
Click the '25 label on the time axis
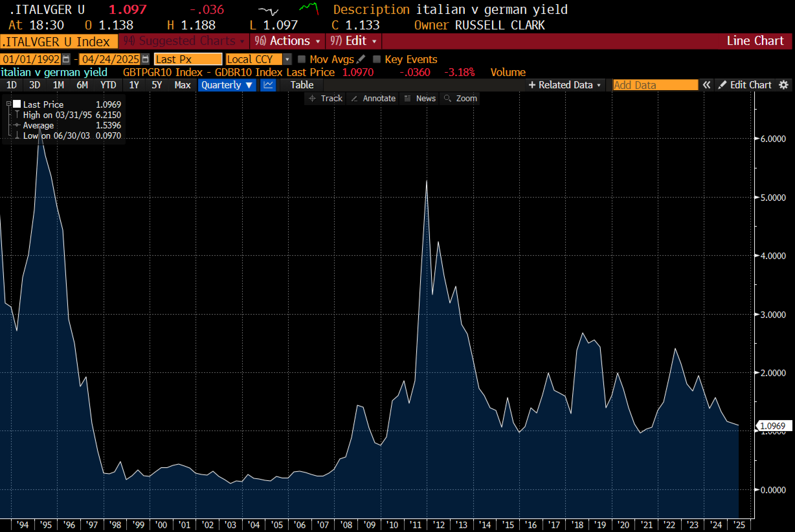(739, 525)
